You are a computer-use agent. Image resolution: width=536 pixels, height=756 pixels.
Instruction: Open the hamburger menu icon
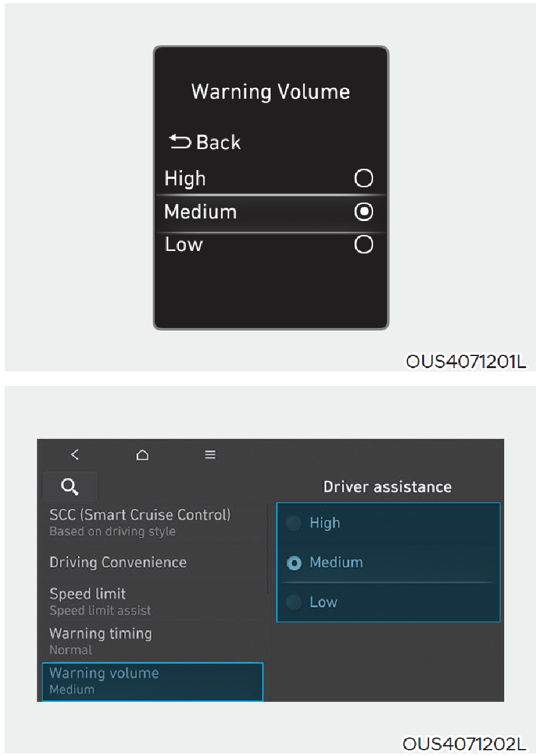click(209, 455)
